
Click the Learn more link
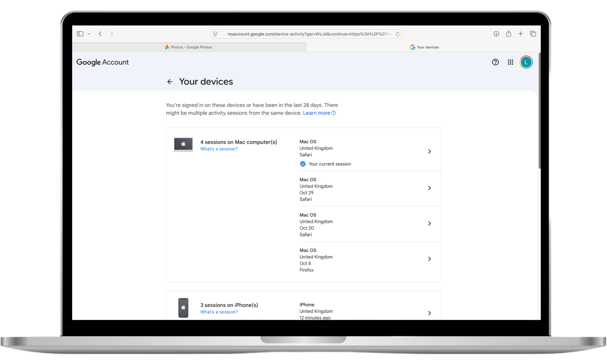(x=317, y=113)
